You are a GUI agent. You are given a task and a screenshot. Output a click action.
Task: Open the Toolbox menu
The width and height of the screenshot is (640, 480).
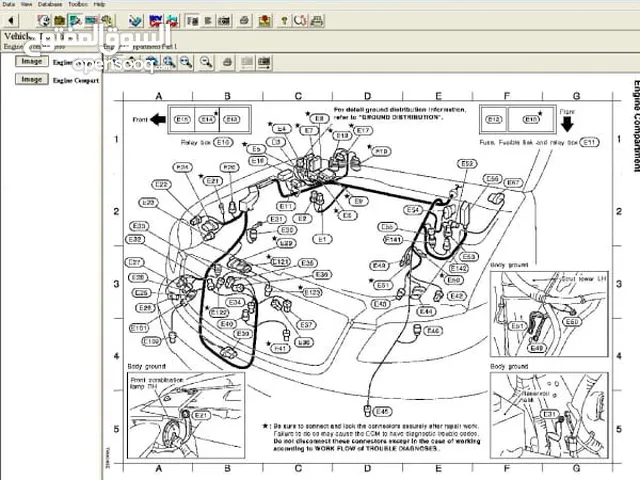[77, 5]
